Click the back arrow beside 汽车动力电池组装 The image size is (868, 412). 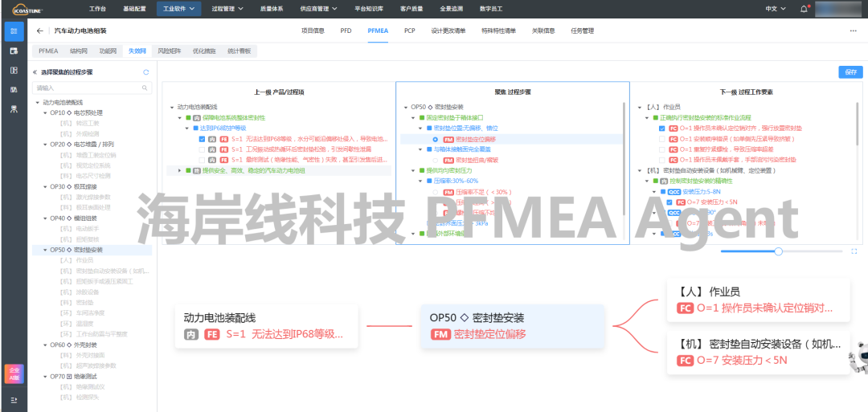coord(39,31)
